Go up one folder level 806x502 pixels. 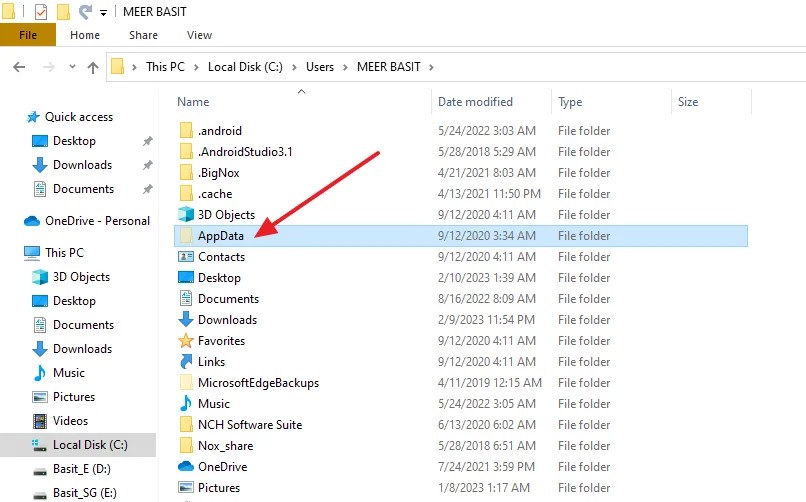93,67
